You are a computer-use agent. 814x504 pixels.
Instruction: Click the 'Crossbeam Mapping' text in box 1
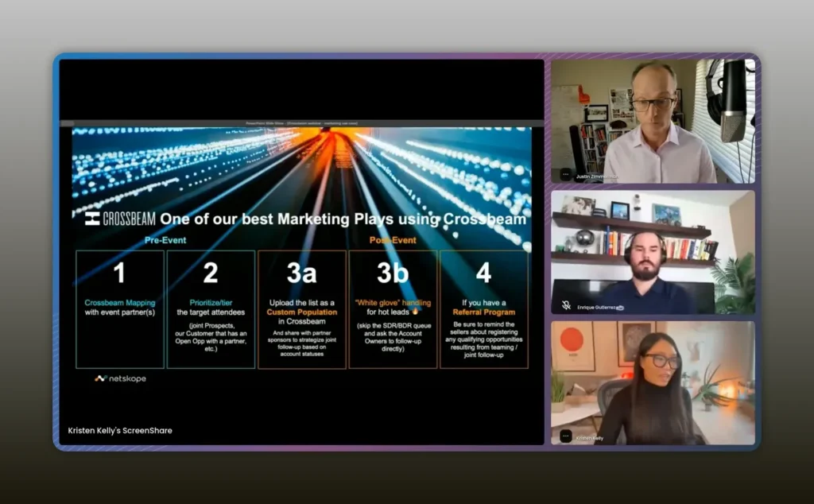[x=119, y=303]
